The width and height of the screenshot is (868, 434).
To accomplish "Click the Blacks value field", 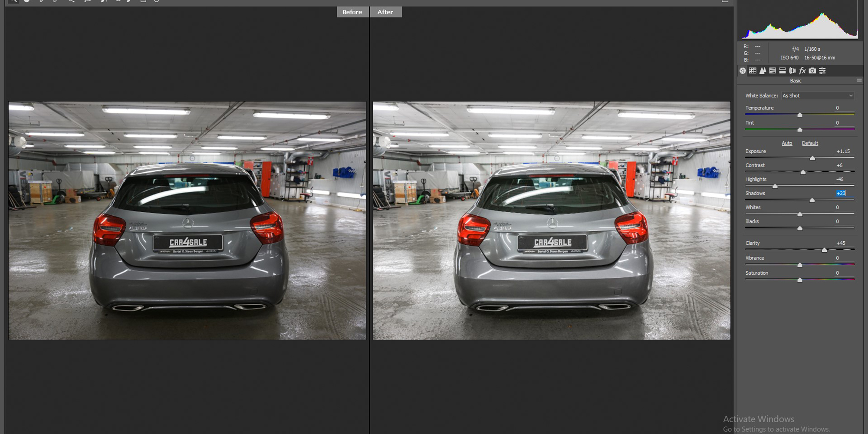I will pyautogui.click(x=844, y=221).
